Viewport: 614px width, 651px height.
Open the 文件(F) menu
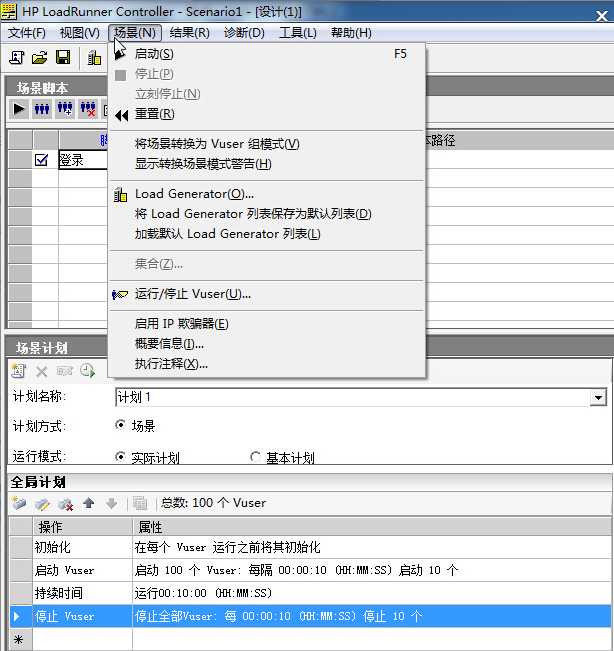[27, 33]
